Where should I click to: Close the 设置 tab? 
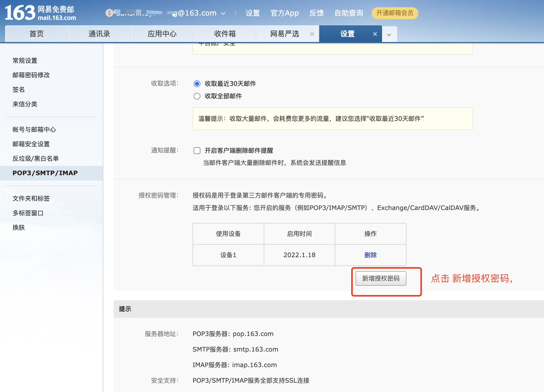tap(375, 34)
